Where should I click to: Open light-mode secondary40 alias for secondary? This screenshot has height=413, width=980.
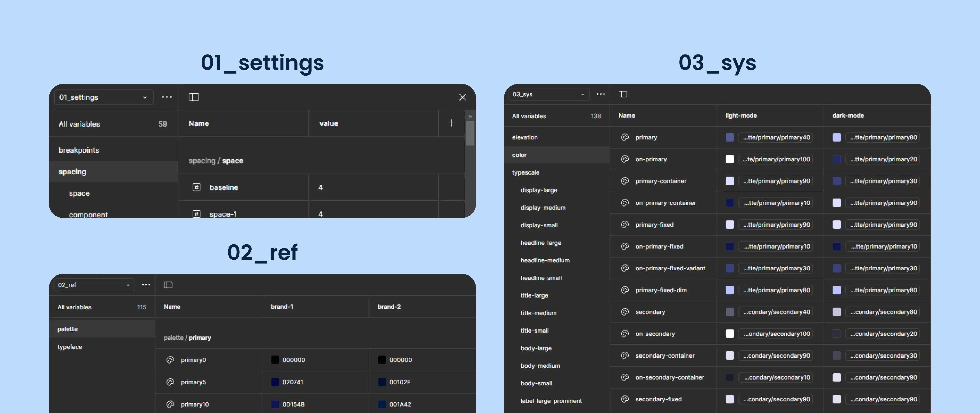pos(775,312)
